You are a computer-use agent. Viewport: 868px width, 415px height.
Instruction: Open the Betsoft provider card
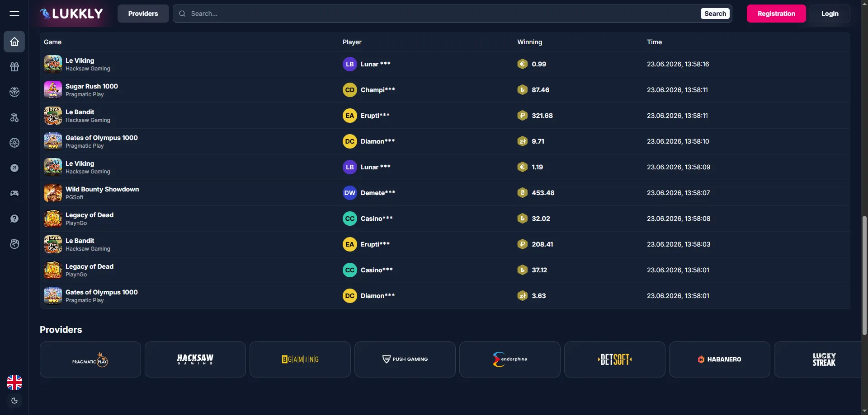click(x=615, y=359)
